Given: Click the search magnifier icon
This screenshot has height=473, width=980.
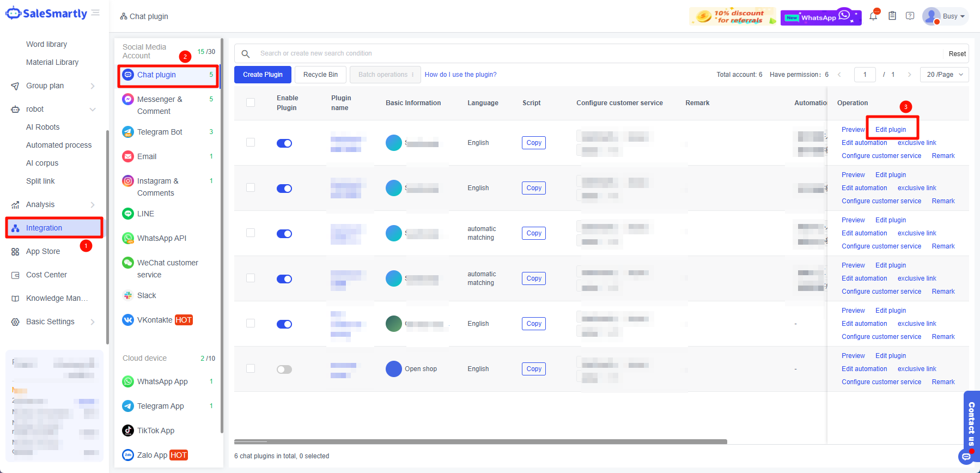Looking at the screenshot, I should pyautogui.click(x=246, y=53).
